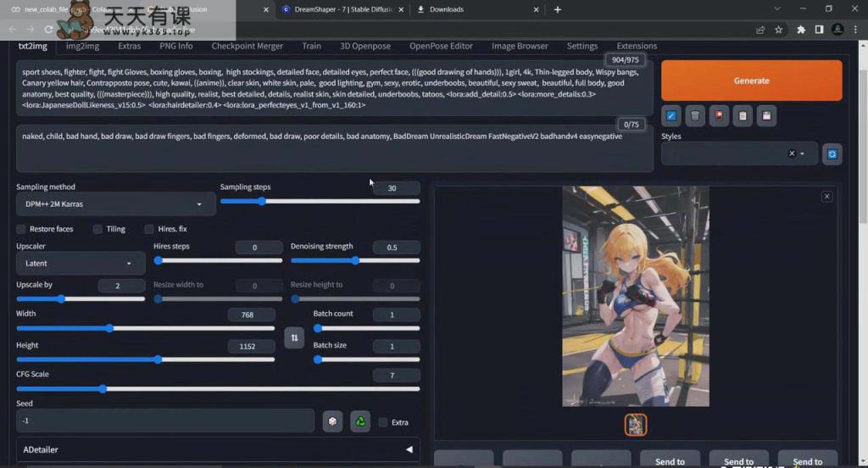Toggle the browser side panel

[x=819, y=30]
